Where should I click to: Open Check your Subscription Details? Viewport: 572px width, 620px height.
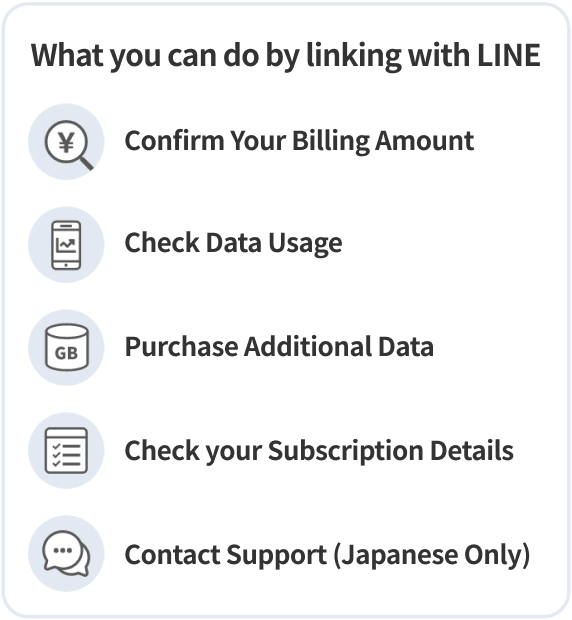(x=319, y=451)
